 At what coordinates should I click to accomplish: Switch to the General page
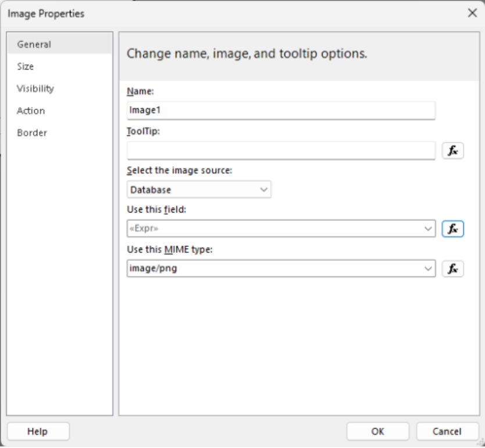click(x=34, y=45)
